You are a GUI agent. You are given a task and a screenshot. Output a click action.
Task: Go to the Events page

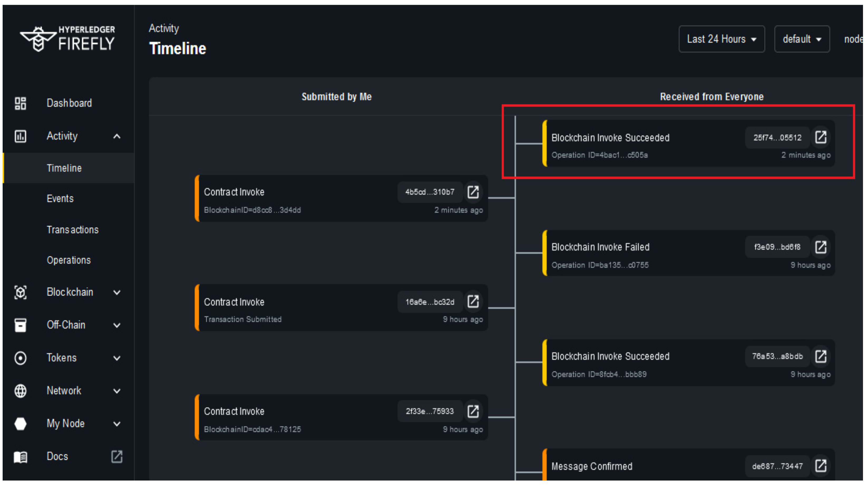[x=60, y=199]
